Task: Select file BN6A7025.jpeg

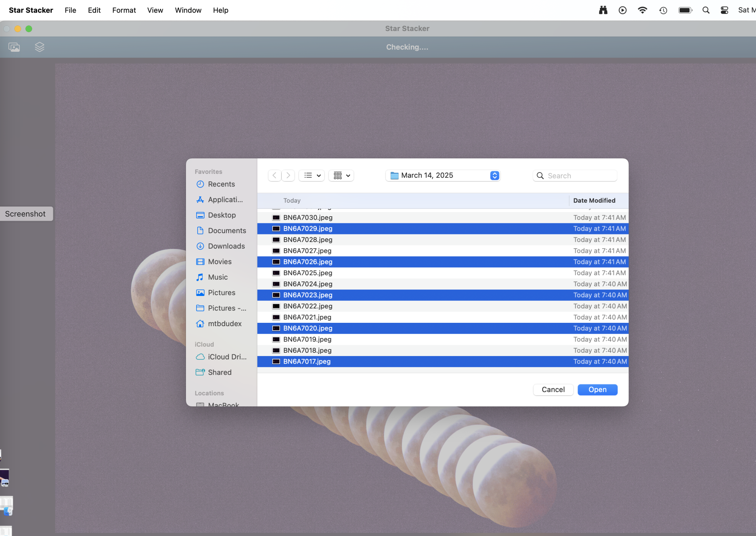Action: (x=443, y=273)
